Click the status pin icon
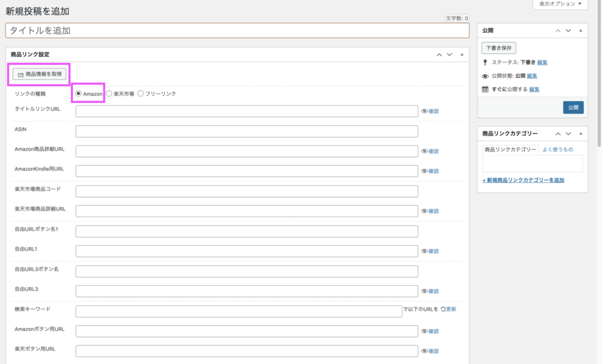Image resolution: width=602 pixels, height=364 pixels. point(485,62)
